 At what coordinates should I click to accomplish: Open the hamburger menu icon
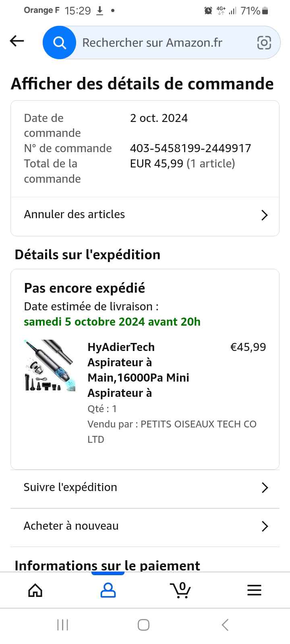click(x=254, y=590)
